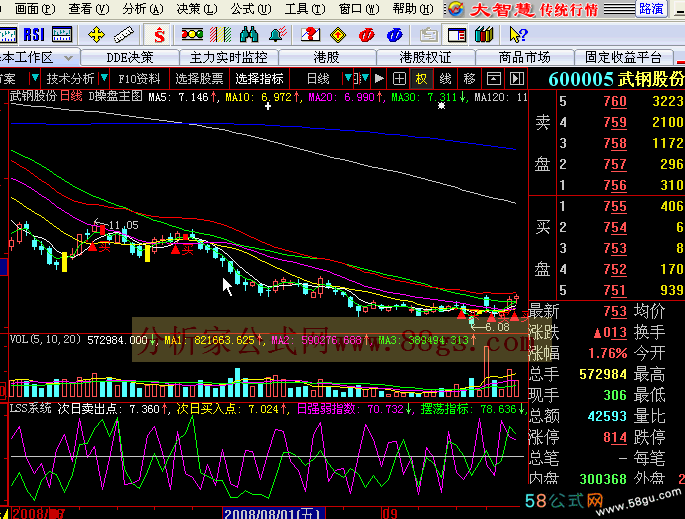Open the 分析(A) menu

[143, 9]
